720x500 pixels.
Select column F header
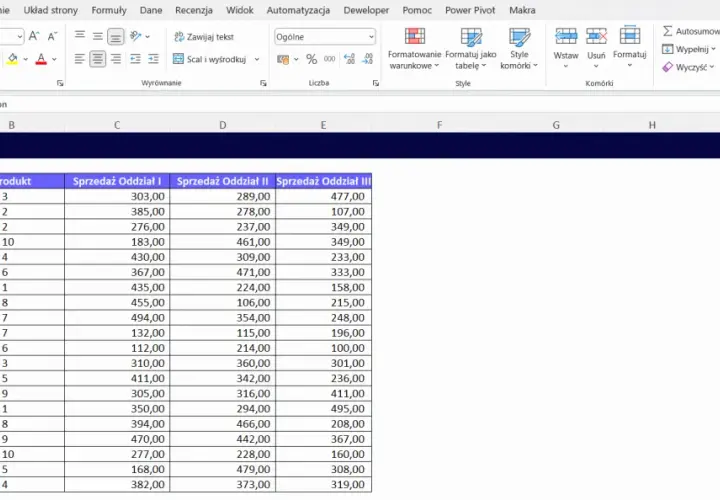(439, 125)
